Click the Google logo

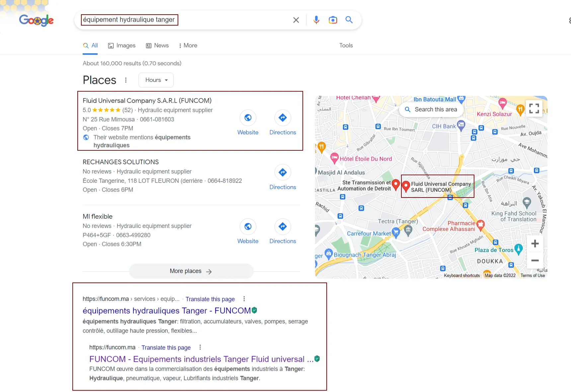pos(36,20)
